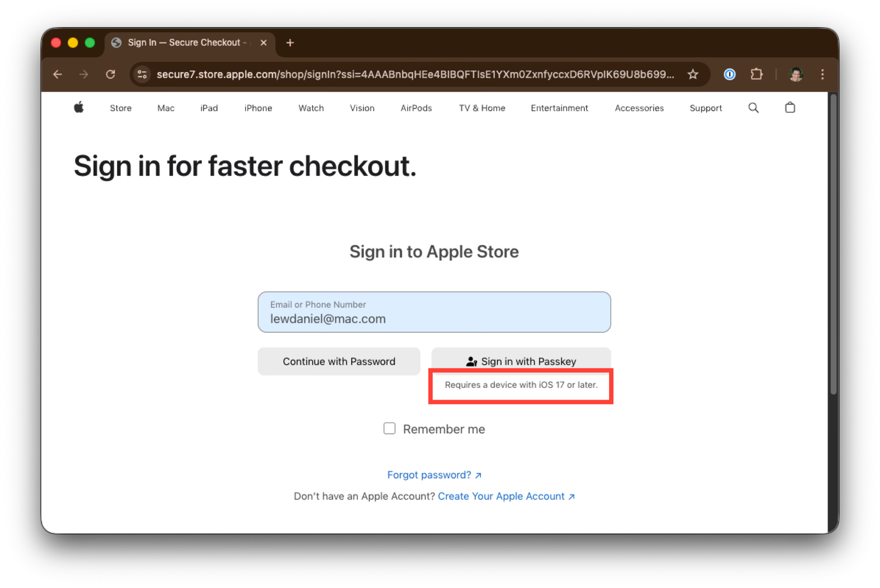The height and width of the screenshot is (588, 880).
Task: Open the iPad menu item
Action: pos(209,108)
